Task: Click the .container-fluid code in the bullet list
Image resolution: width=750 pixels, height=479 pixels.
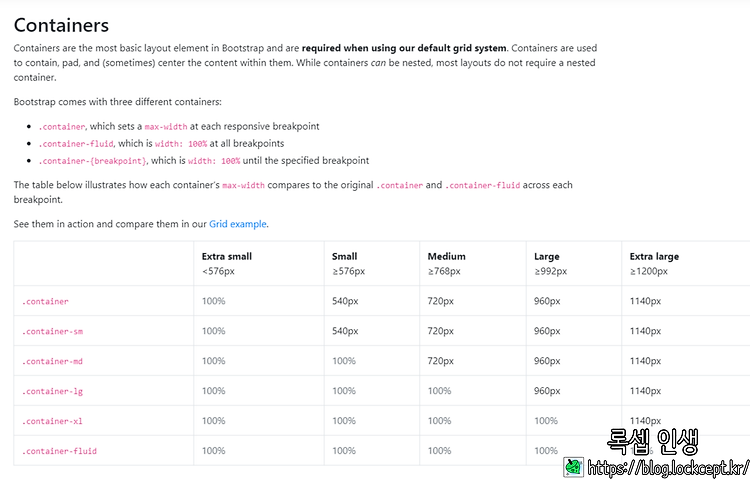Action: (76, 144)
